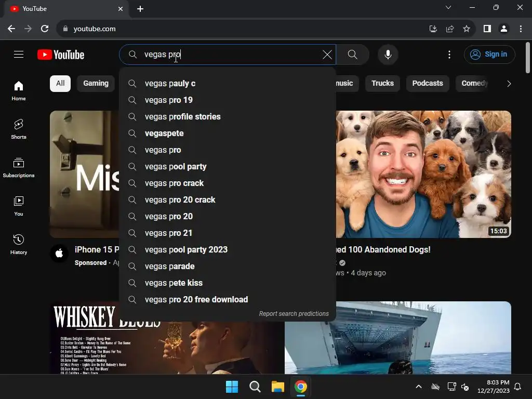Click the install app icon in address bar
Image resolution: width=532 pixels, height=399 pixels.
coord(433,29)
